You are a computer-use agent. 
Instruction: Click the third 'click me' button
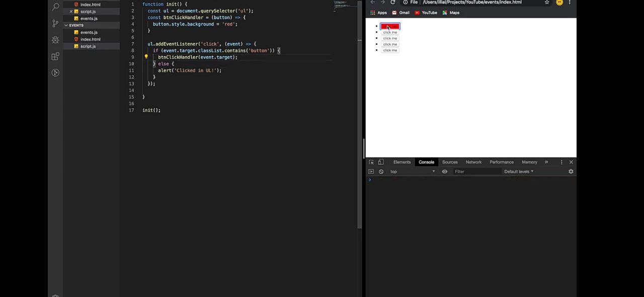pos(390,38)
